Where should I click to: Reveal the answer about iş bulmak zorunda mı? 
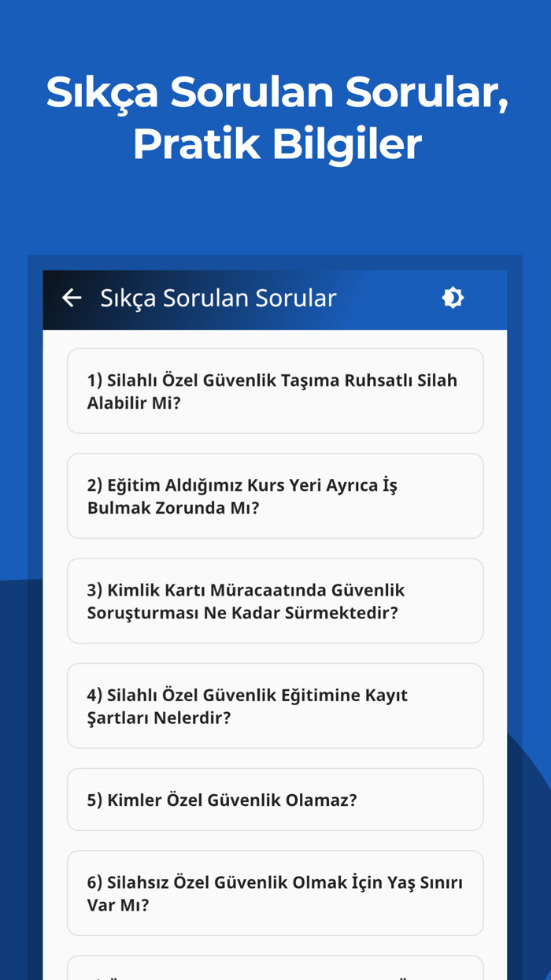pos(275,496)
